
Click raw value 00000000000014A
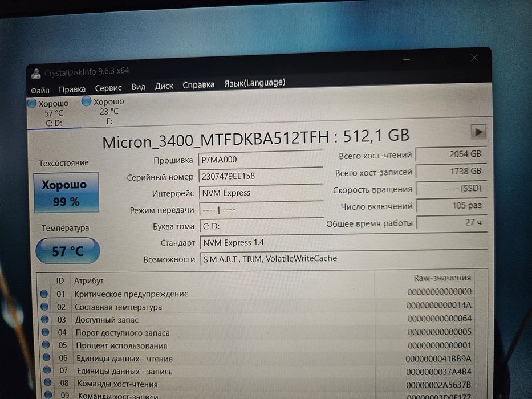coord(439,306)
